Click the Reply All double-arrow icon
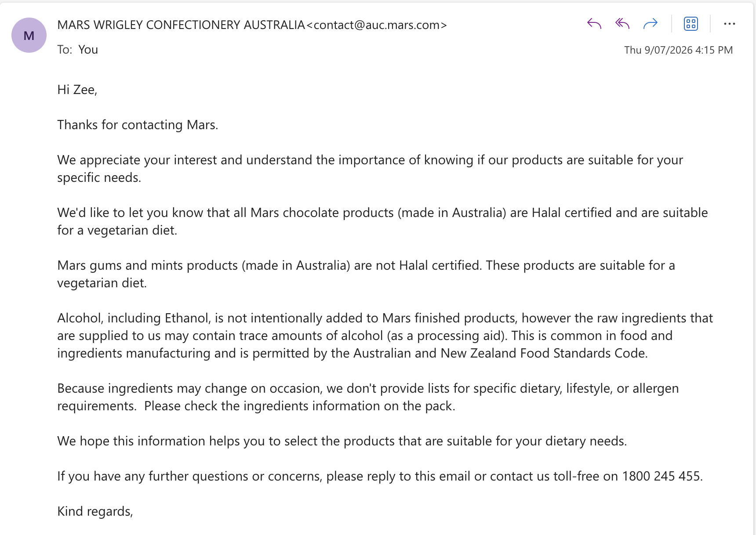The image size is (756, 535). coord(622,24)
